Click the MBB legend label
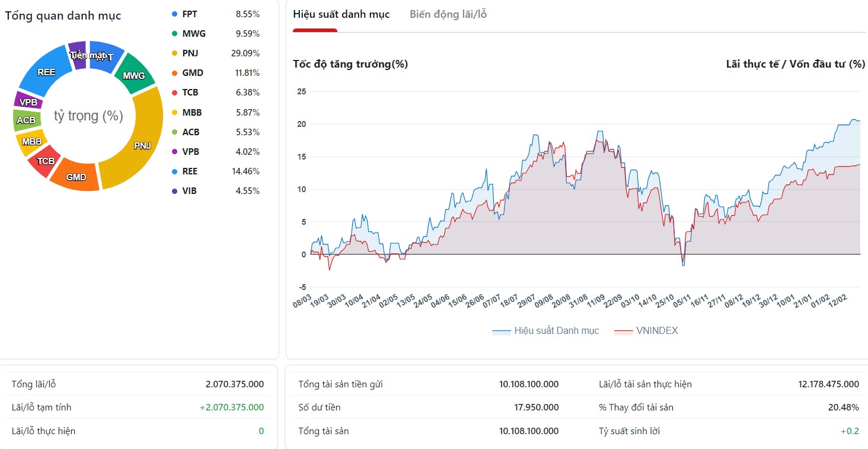 click(x=192, y=113)
